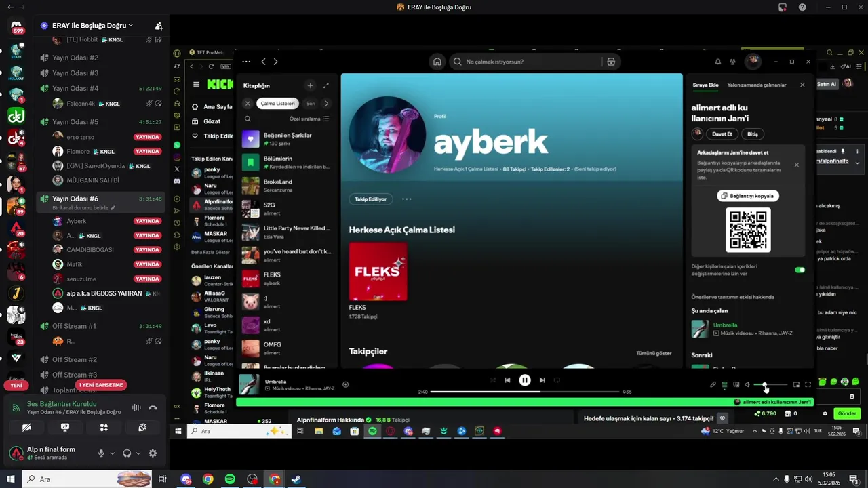868x488 pixels.
Task: Click Spotify search field Ne çalmak istiyorsun?
Action: click(x=526, y=62)
